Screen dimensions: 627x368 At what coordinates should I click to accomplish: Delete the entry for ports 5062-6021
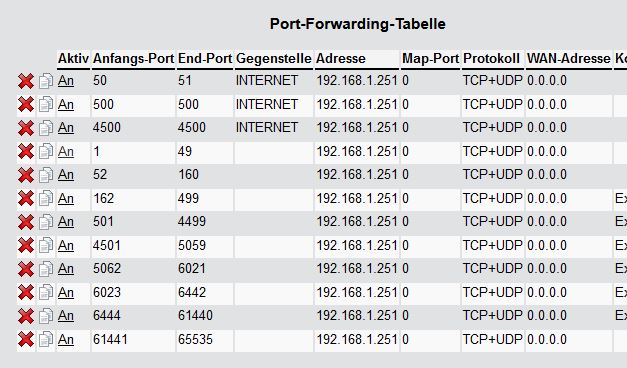(26, 269)
